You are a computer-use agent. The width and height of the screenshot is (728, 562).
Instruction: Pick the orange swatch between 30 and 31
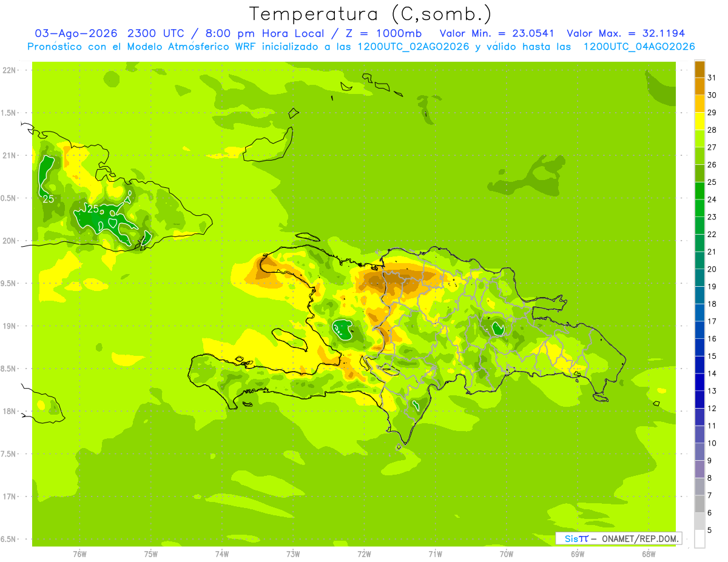tap(699, 86)
